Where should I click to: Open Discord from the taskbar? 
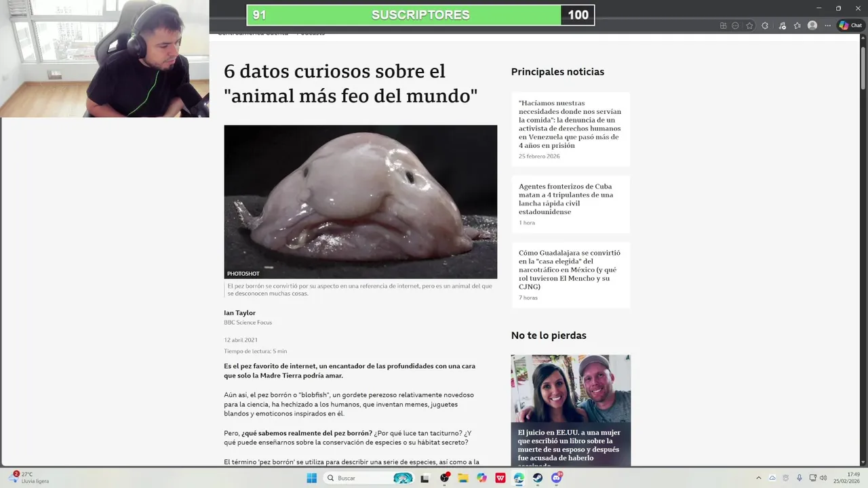[x=557, y=478]
